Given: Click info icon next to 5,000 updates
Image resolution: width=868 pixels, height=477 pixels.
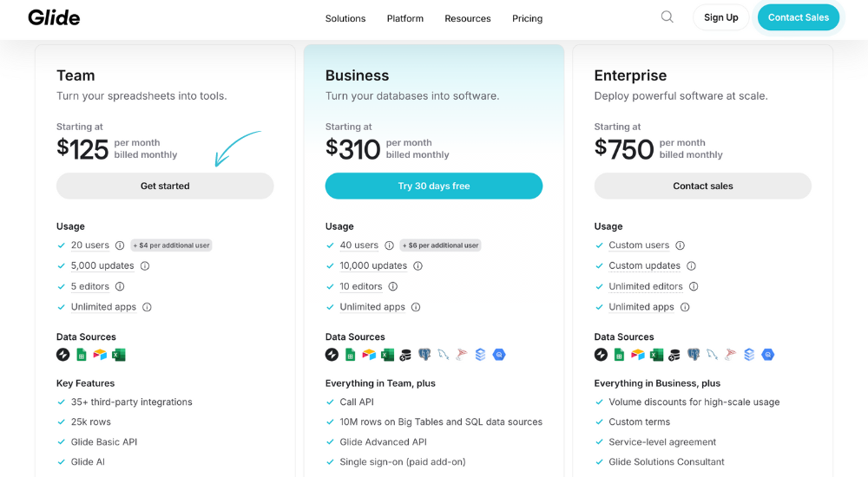Looking at the screenshot, I should pyautogui.click(x=144, y=265).
